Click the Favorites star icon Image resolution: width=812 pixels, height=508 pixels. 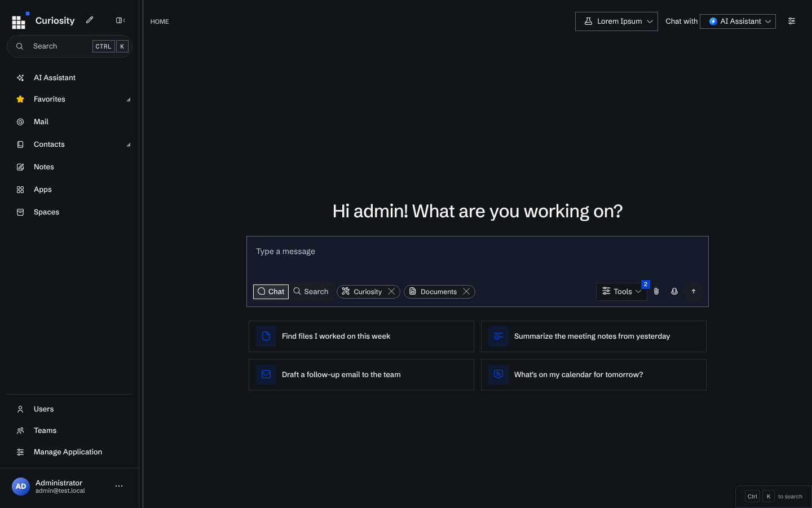pyautogui.click(x=20, y=99)
